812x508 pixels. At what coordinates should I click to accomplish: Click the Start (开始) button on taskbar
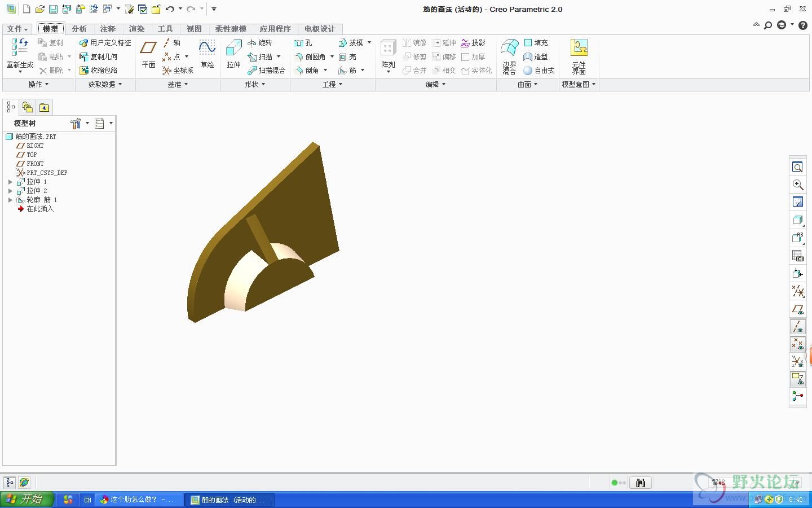(27, 499)
